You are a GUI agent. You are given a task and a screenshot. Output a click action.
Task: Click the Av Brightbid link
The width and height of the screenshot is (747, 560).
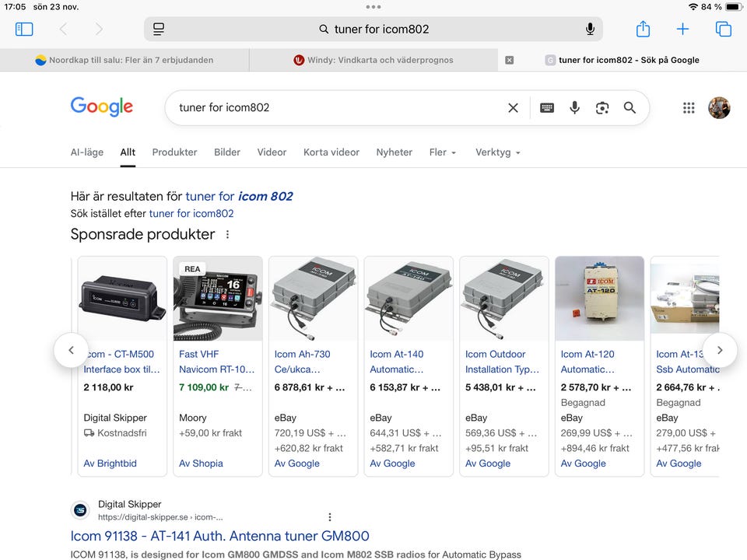[110, 464]
